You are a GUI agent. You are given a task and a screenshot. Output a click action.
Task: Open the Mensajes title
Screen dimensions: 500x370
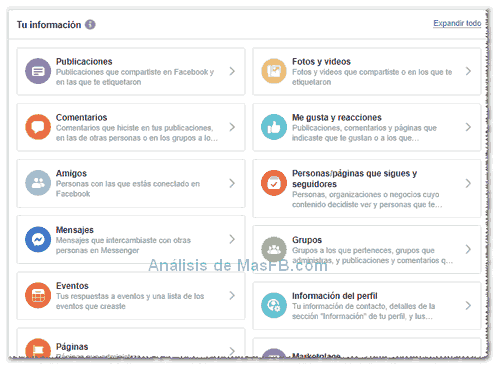pos(75,230)
